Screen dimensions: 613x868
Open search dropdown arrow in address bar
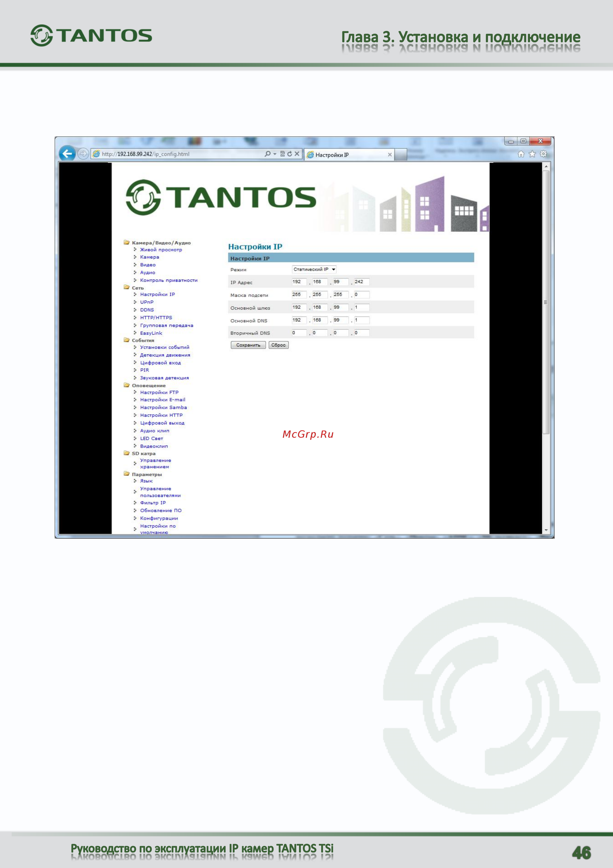(275, 154)
